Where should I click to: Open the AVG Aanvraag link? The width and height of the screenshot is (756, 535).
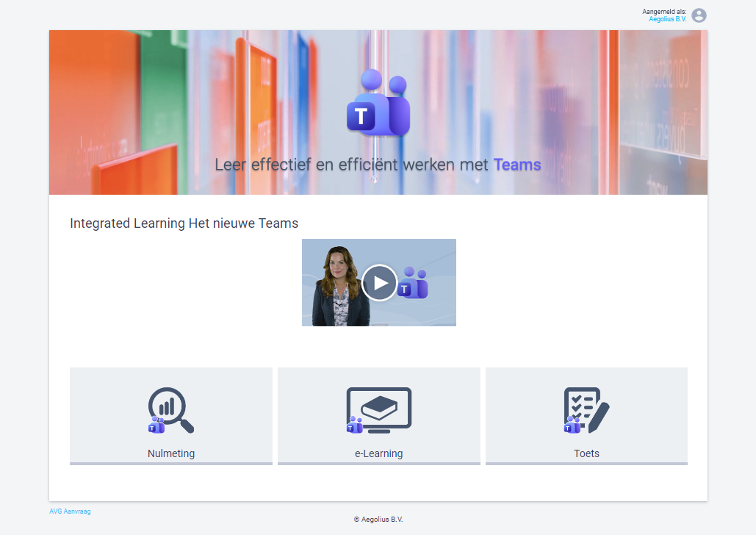click(70, 511)
